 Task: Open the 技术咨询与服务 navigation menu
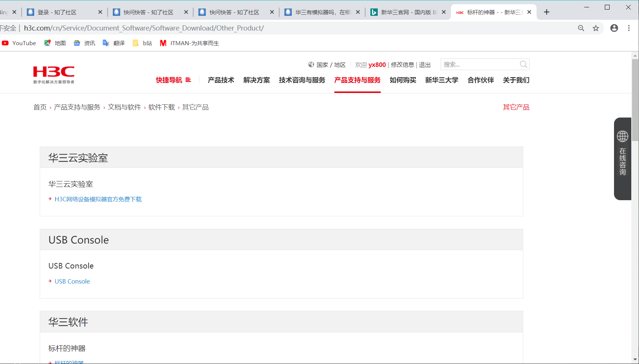pyautogui.click(x=302, y=80)
